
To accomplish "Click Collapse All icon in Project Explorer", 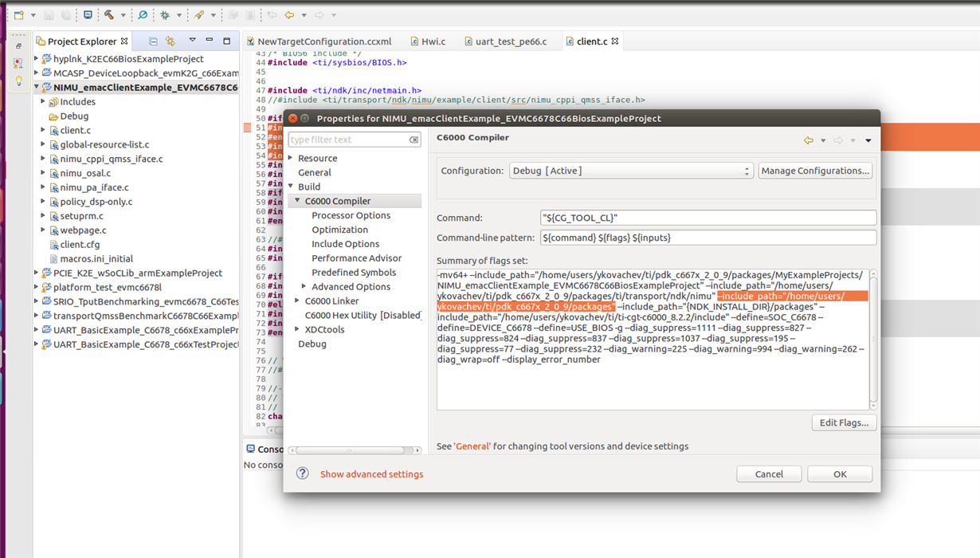I will pyautogui.click(x=153, y=41).
